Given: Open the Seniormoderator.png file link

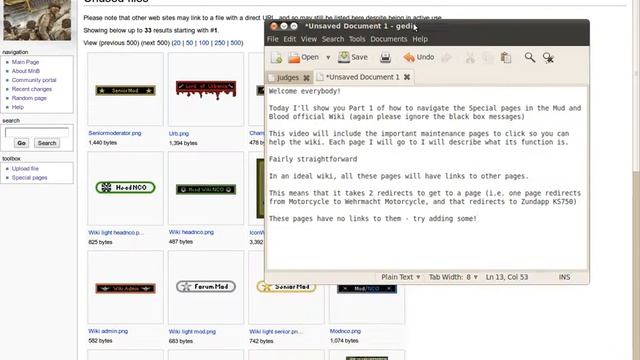Looking at the screenshot, I should pyautogui.click(x=115, y=133).
